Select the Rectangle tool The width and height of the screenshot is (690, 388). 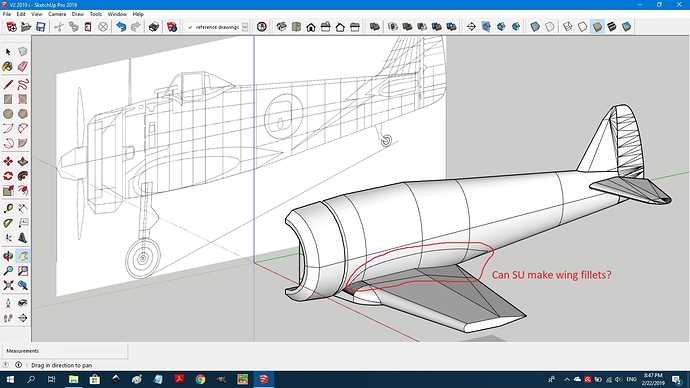[8, 99]
